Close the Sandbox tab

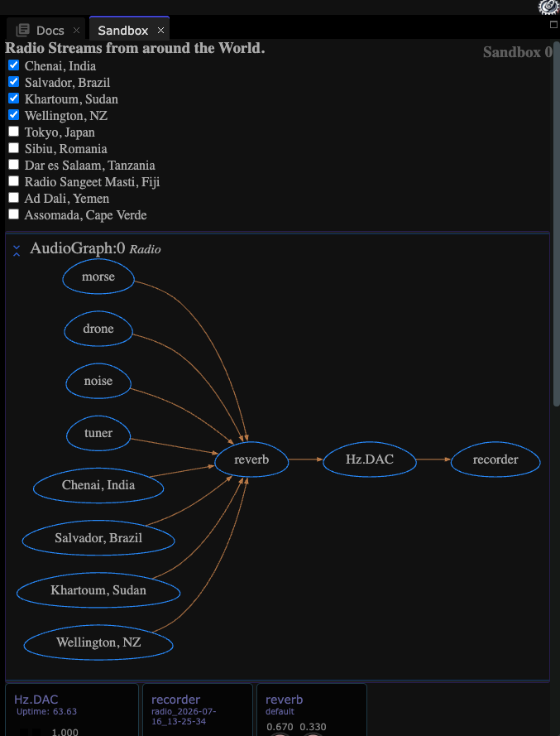tap(160, 31)
